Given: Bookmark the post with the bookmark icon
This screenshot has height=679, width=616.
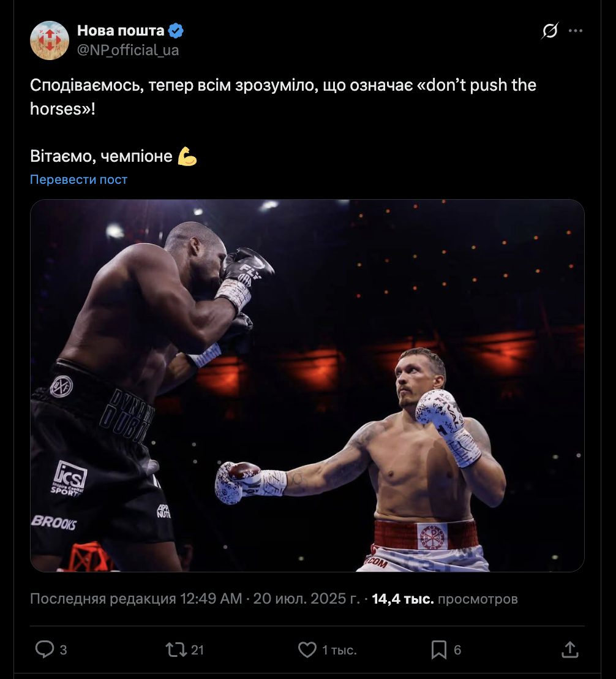Looking at the screenshot, I should 438,650.
